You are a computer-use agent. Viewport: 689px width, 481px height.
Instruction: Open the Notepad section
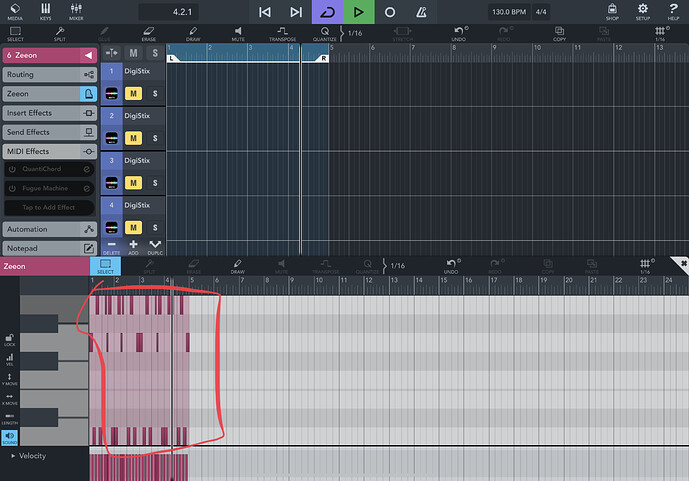(50, 249)
